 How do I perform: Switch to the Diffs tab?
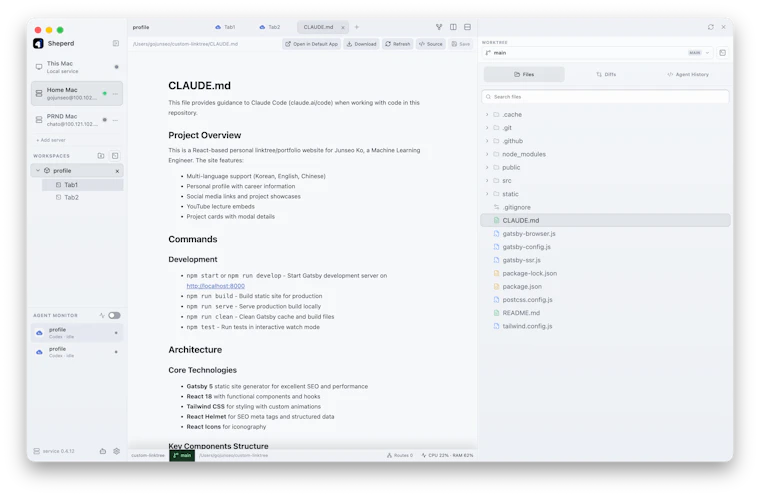[606, 74]
